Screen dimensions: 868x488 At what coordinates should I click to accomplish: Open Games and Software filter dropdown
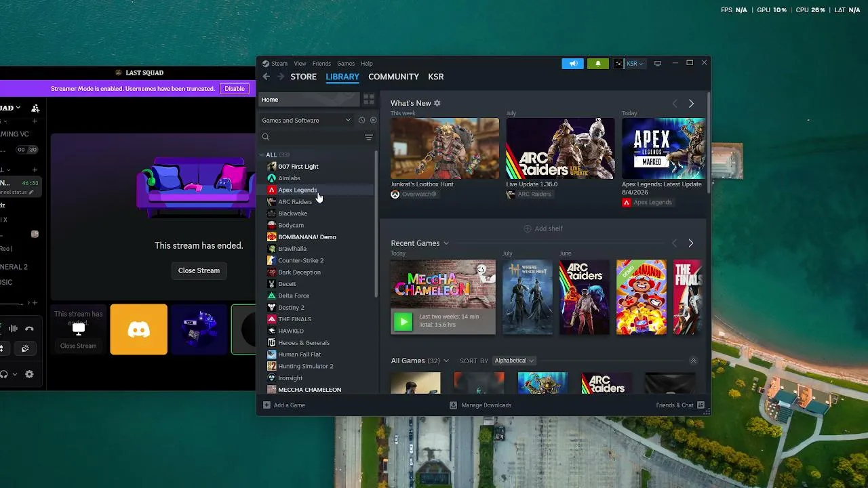click(307, 120)
